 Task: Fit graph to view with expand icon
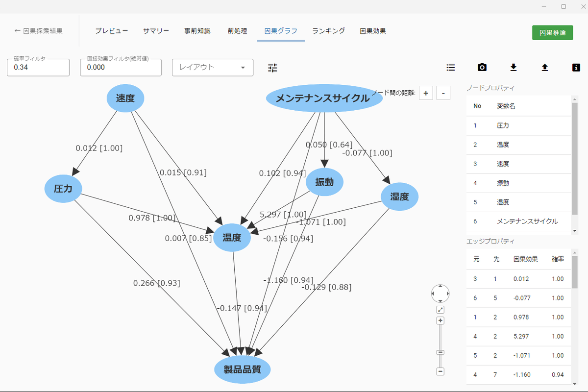coord(440,310)
